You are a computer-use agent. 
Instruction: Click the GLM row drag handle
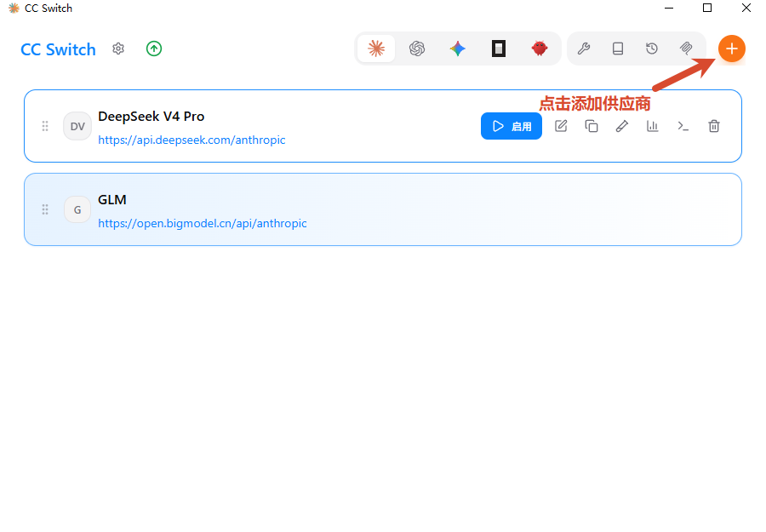(x=45, y=209)
